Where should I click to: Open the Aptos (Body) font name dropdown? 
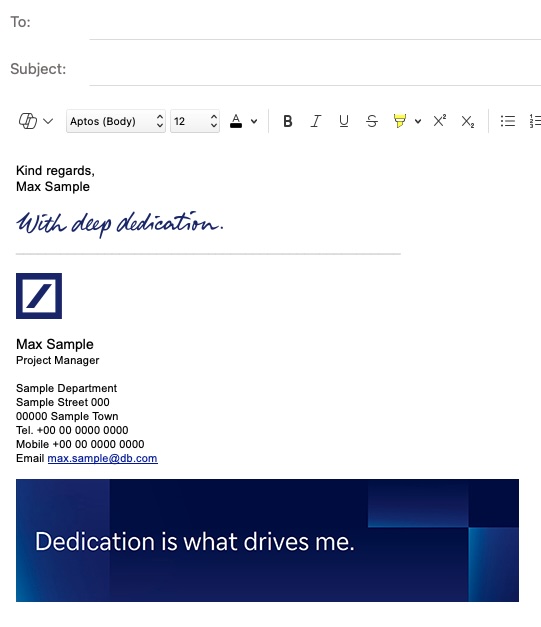pos(116,121)
